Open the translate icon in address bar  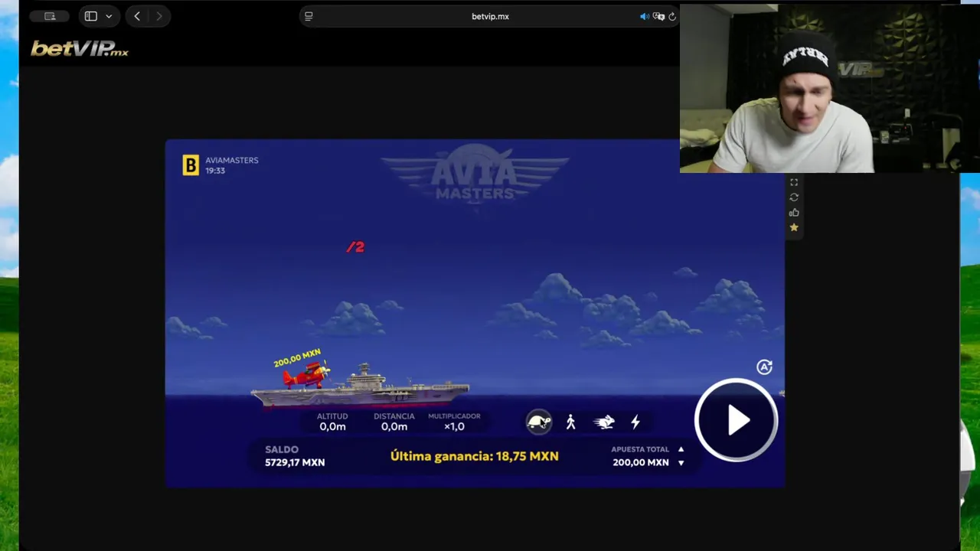click(658, 16)
